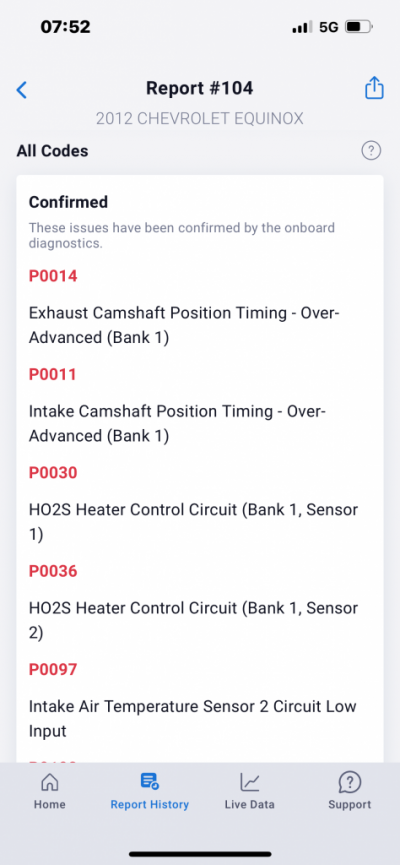Check the battery status icon
Image resolution: width=400 pixels, height=865 pixels.
(x=359, y=26)
